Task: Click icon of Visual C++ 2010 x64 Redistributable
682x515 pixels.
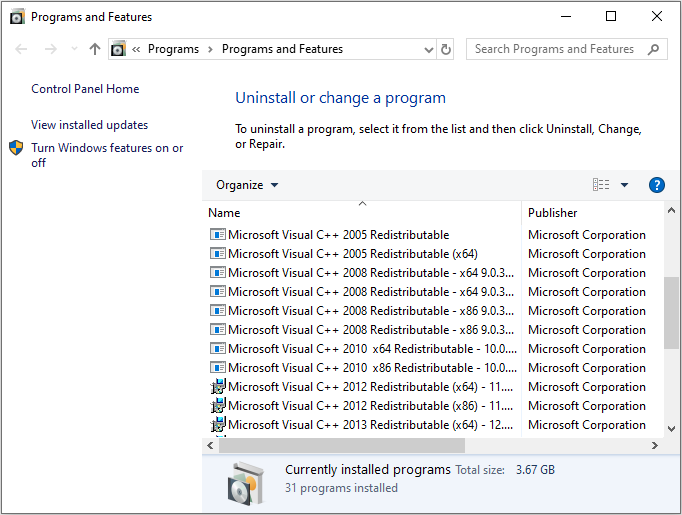Action: [217, 348]
